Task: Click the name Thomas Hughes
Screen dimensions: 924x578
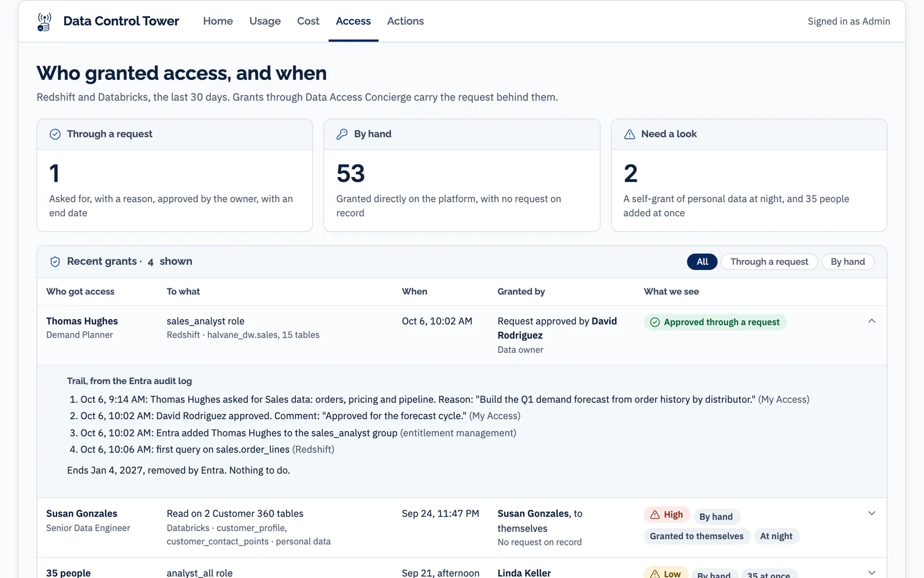Action: pos(82,321)
